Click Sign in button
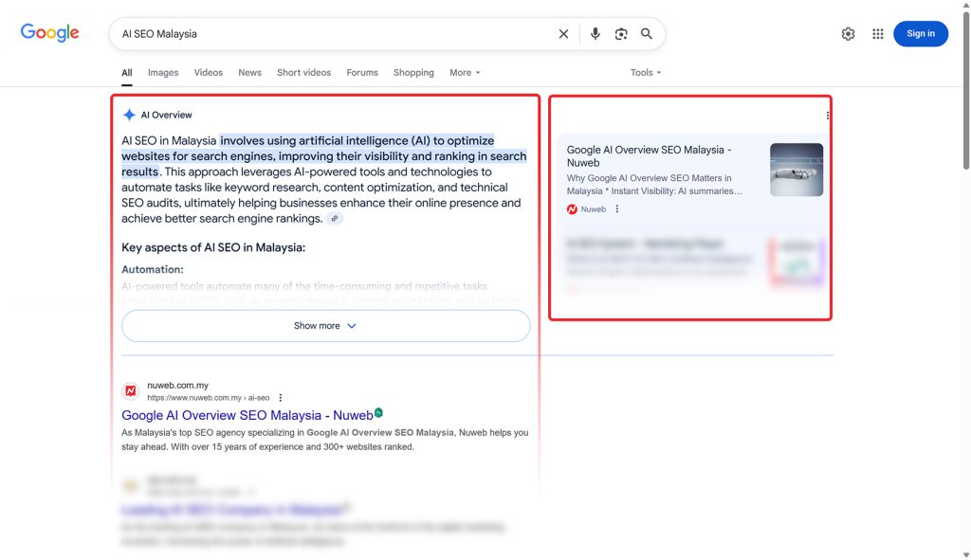Screen dimensions: 971x560 tap(920, 33)
